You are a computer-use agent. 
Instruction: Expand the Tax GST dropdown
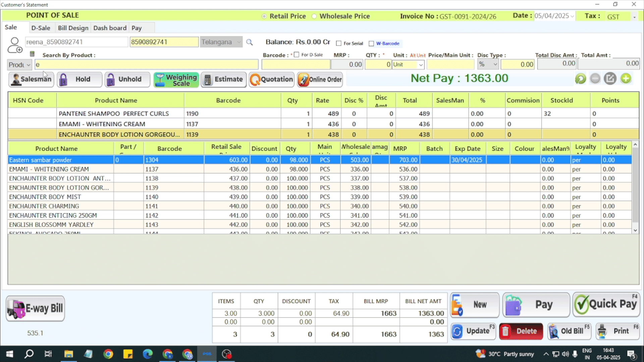click(x=634, y=17)
